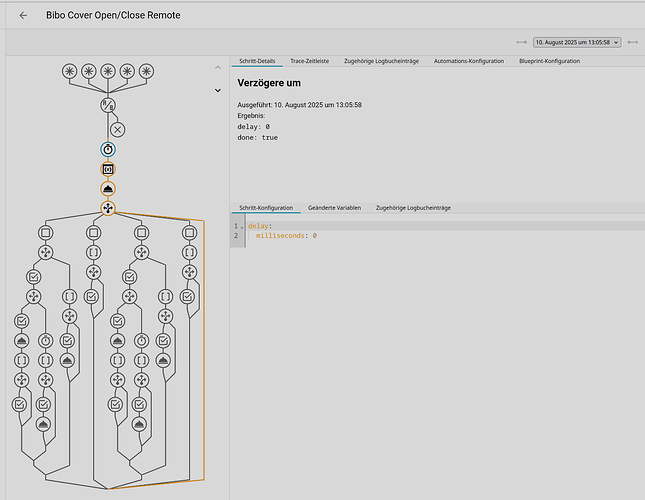The width and height of the screenshot is (645, 500).
Task: Show the Geänderte Variablen tab
Action: point(334,207)
